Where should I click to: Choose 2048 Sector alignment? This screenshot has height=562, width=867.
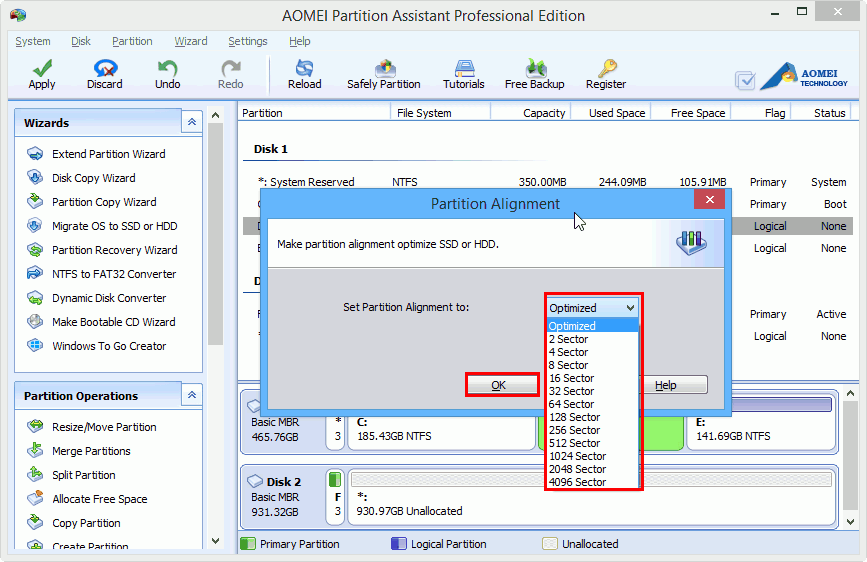(592, 469)
